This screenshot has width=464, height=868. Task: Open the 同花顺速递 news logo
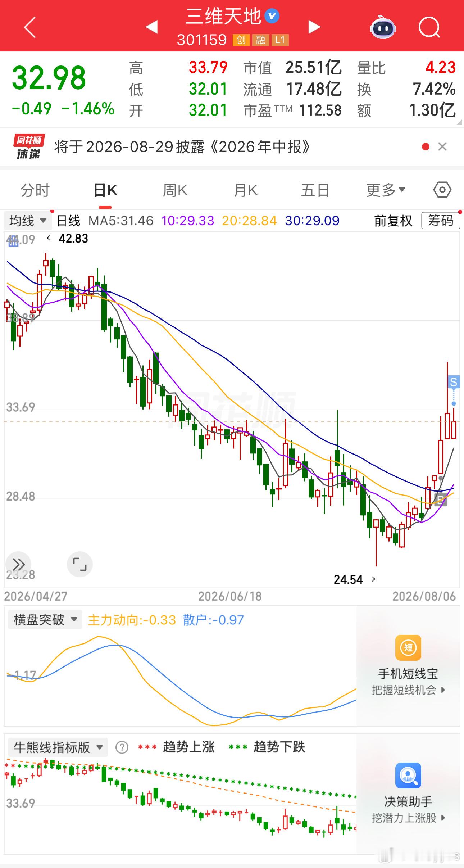[28, 146]
